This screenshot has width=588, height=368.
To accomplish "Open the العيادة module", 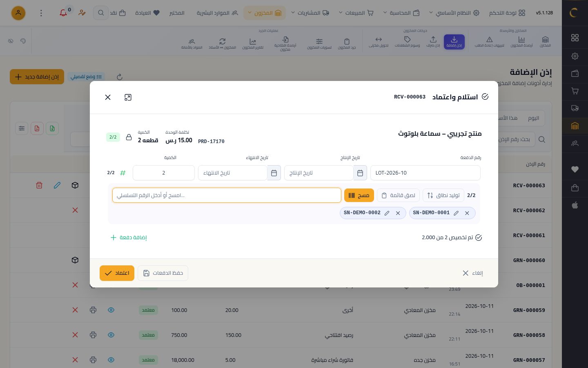I will point(147,13).
